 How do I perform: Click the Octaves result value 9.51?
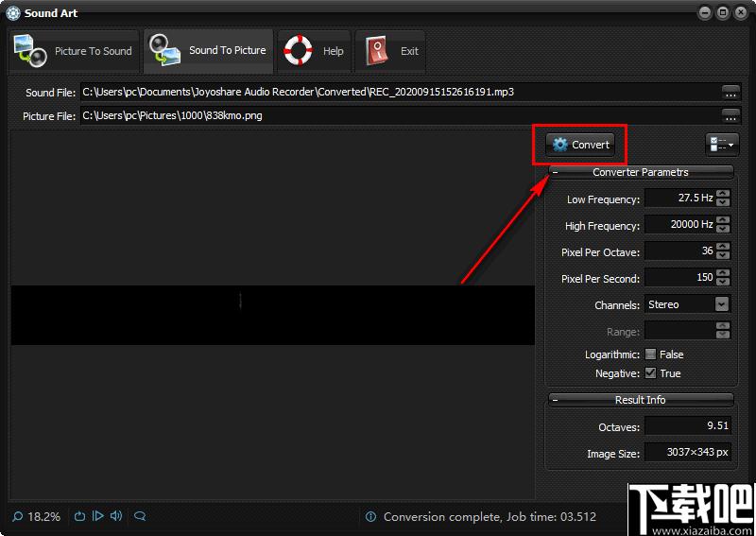coord(688,426)
